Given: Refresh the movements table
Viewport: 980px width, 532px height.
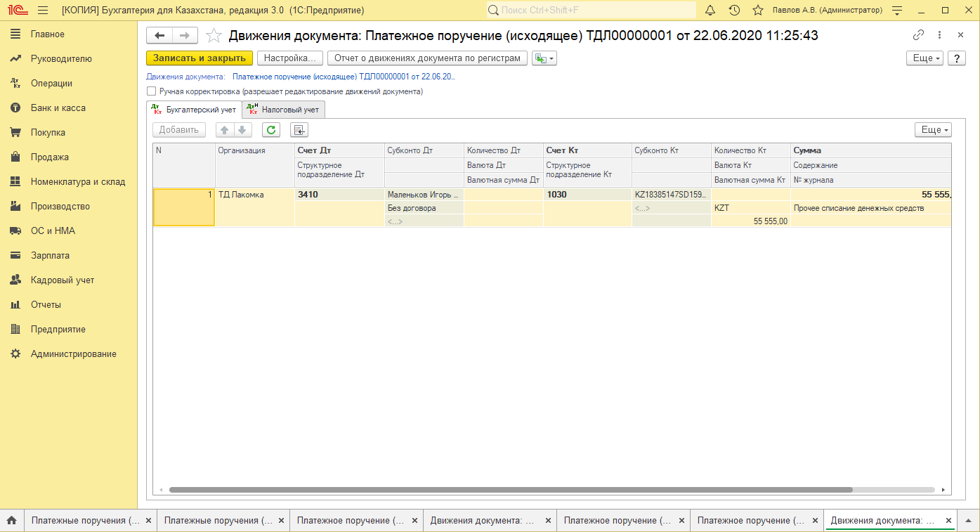Looking at the screenshot, I should pos(271,130).
